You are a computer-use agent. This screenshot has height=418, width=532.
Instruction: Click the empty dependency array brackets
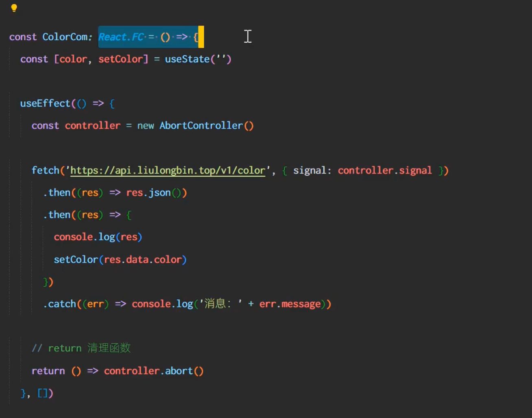pyautogui.click(x=42, y=393)
